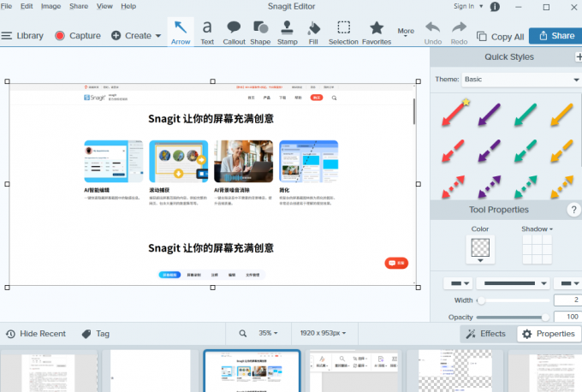
Task: Click the red Capture button
Action: pyautogui.click(x=78, y=36)
